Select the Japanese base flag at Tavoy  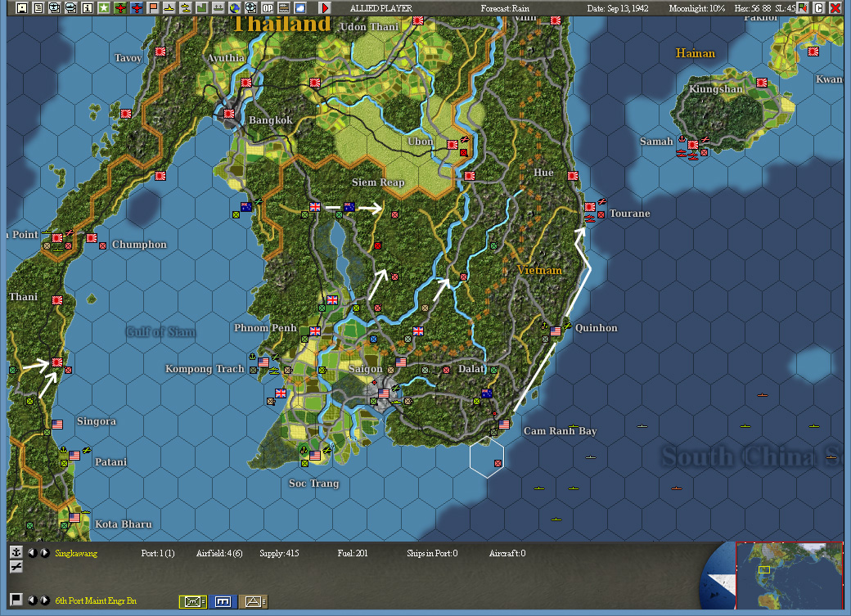160,51
